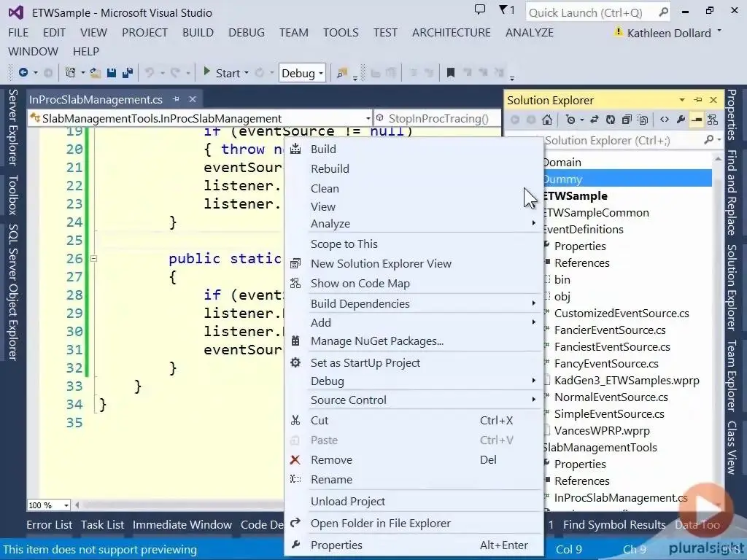Image resolution: width=747 pixels, height=560 pixels.
Task: Click the Solution Explorer search magnifier icon
Action: click(709, 139)
